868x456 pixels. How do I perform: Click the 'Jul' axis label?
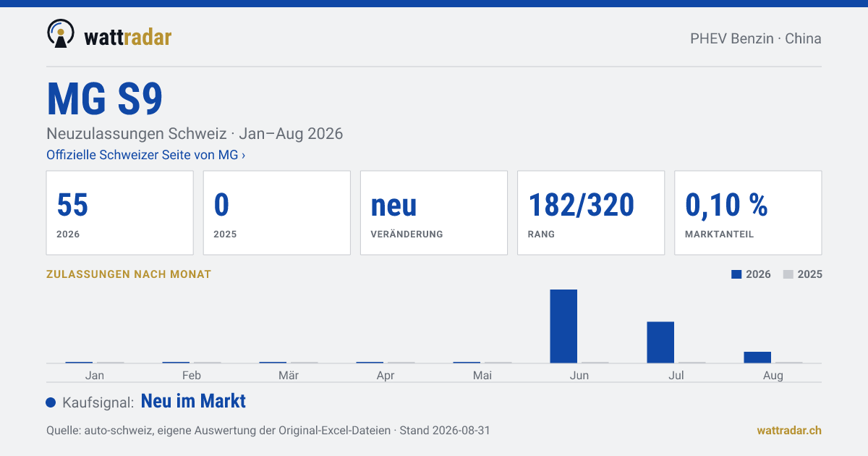pos(676,375)
